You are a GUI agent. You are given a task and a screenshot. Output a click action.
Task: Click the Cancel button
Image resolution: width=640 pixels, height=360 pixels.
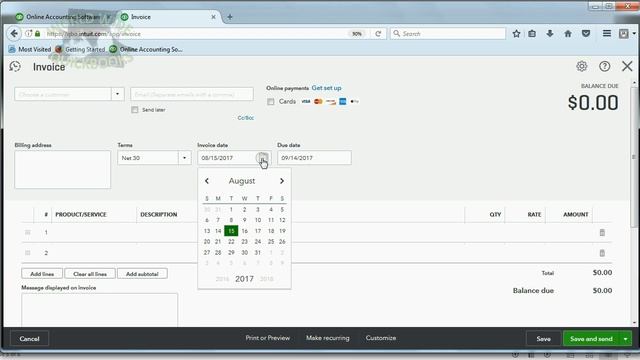29,339
